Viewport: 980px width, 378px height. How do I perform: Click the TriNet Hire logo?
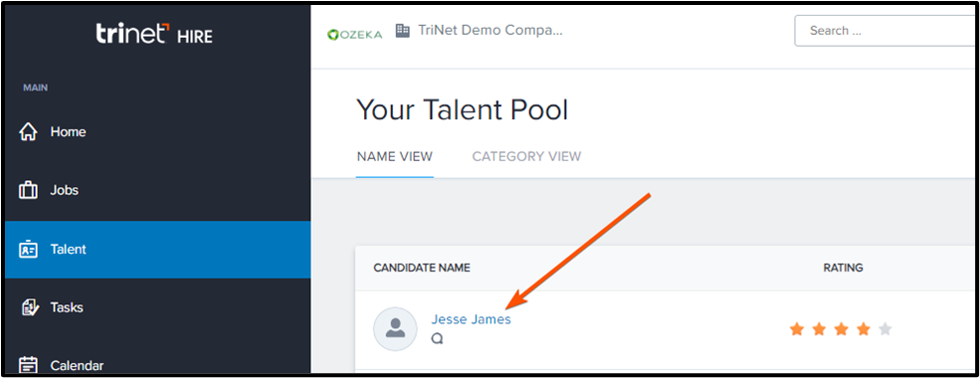(x=154, y=34)
